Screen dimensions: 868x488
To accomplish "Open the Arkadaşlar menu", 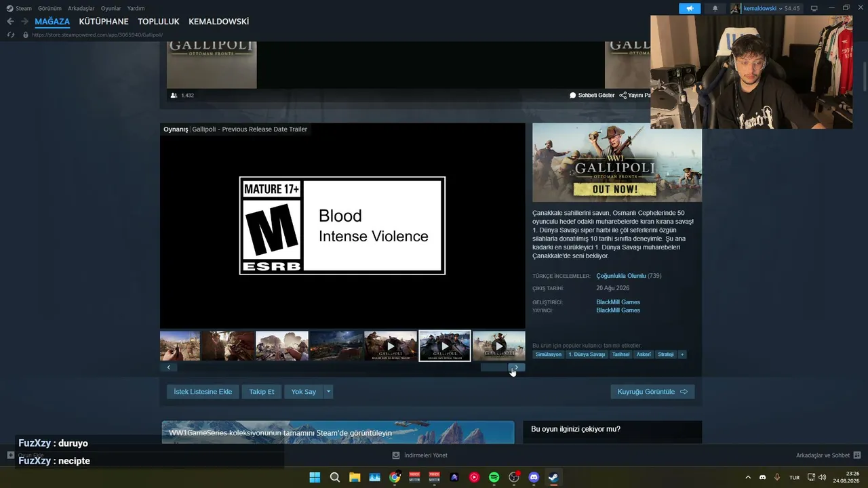I will coord(81,8).
